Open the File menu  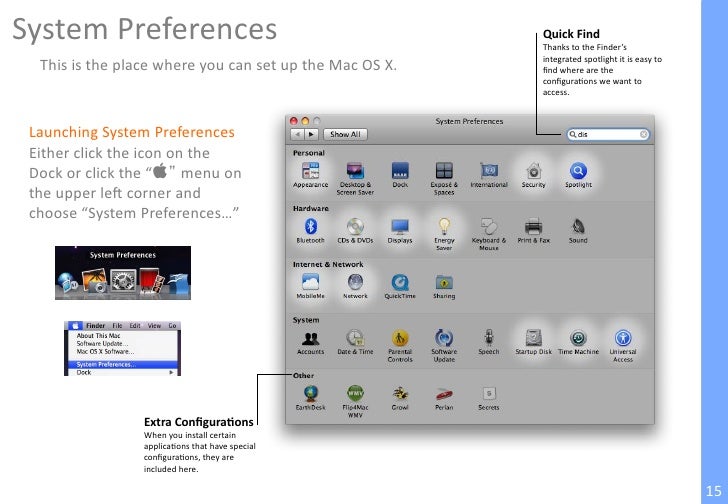[x=117, y=326]
